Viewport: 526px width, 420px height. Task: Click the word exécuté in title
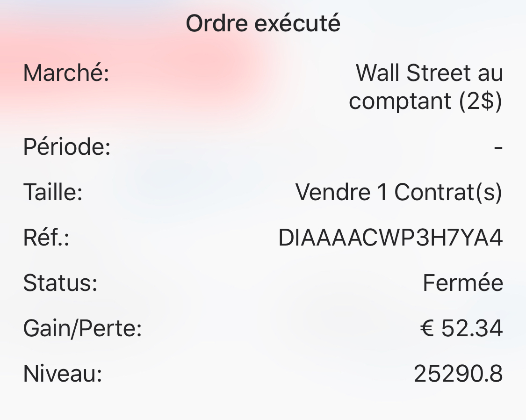pos(297,23)
